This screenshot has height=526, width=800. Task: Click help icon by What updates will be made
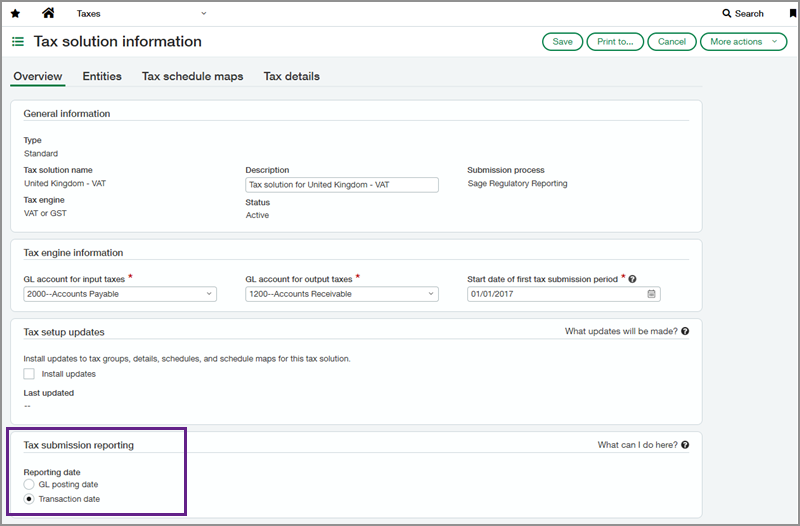point(685,331)
